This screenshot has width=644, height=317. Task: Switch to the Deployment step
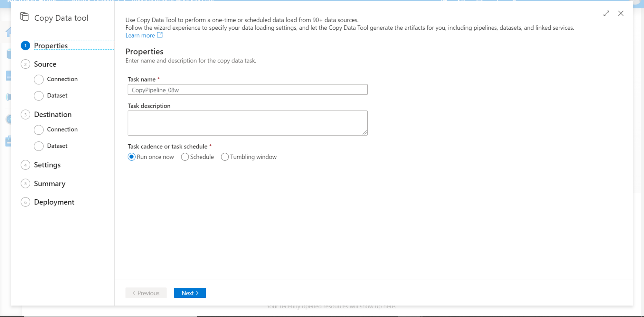pos(54,202)
